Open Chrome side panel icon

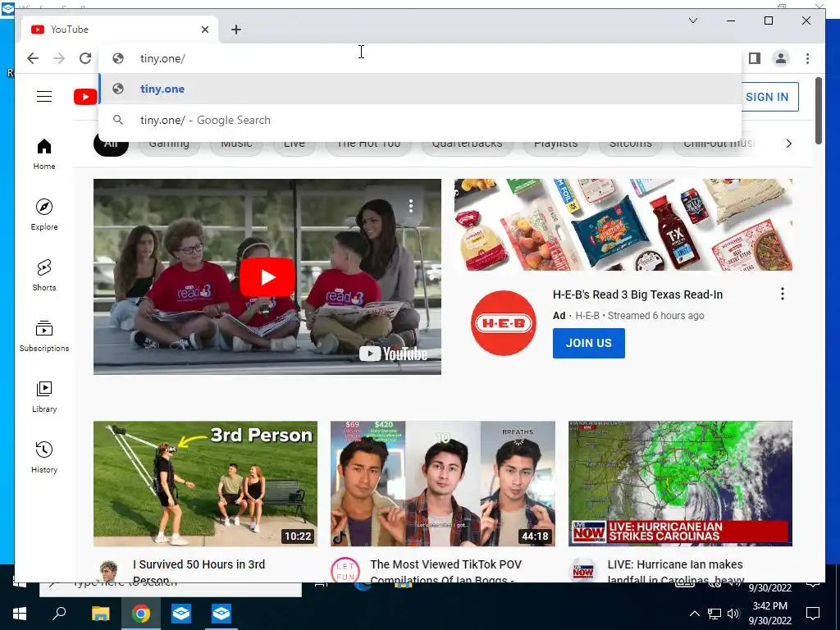pos(755,58)
